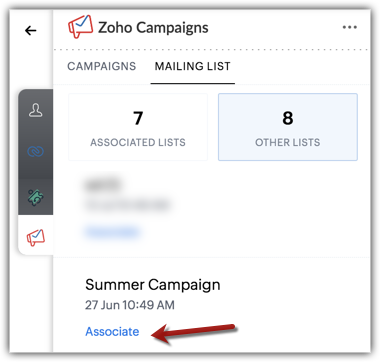Click Associate under Summer Campaign
Screen dimensions: 380x362
click(x=112, y=332)
